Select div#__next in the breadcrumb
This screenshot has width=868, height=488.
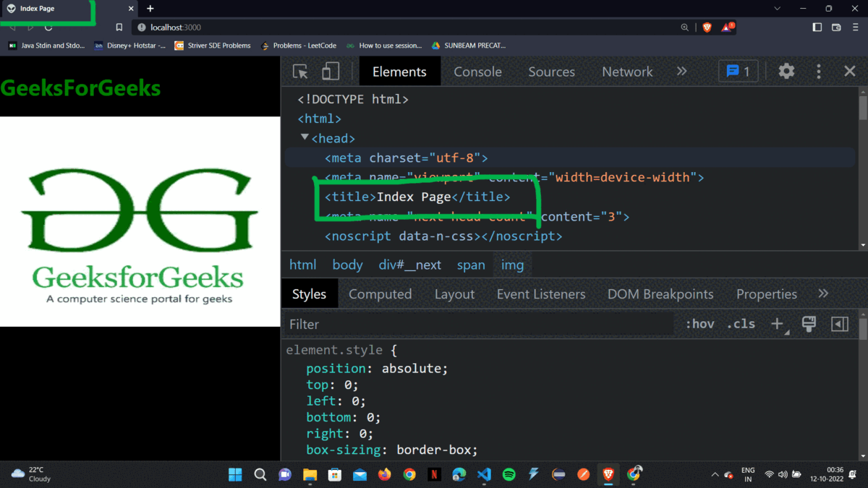[x=409, y=265]
